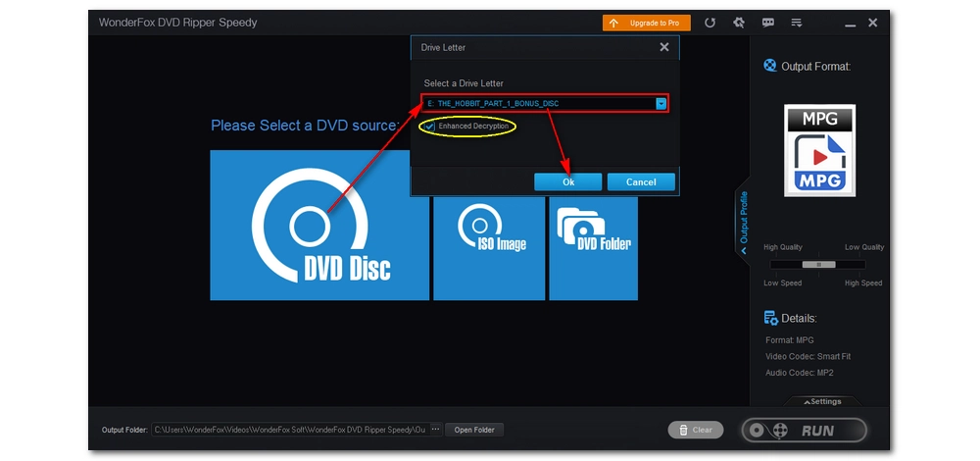Screen dimensions: 980x461
Task: Minimize the WonderFox DVD Ripper window
Action: pyautogui.click(x=850, y=24)
